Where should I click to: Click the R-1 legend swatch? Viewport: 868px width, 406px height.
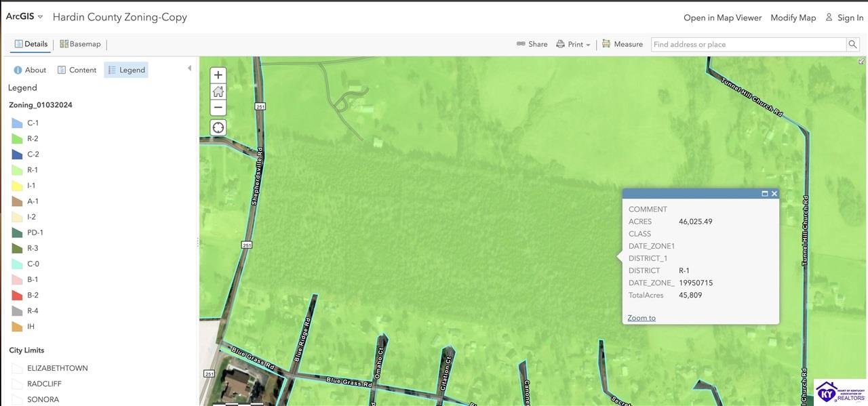coord(18,170)
